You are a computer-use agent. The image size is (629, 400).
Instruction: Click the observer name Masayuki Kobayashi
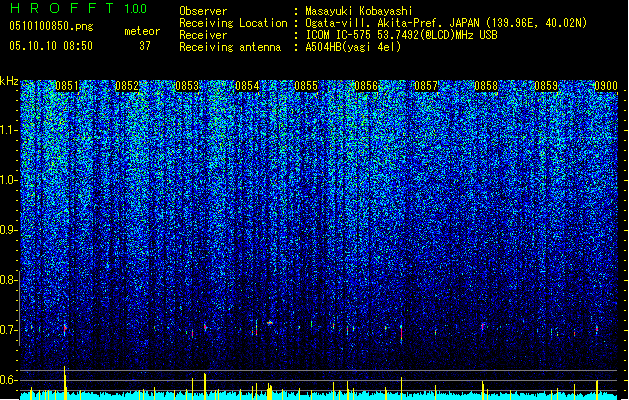[x=359, y=11]
